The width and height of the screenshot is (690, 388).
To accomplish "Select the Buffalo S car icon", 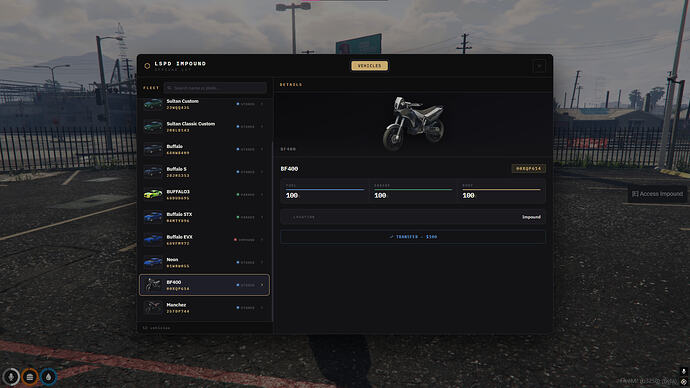I will click(153, 172).
